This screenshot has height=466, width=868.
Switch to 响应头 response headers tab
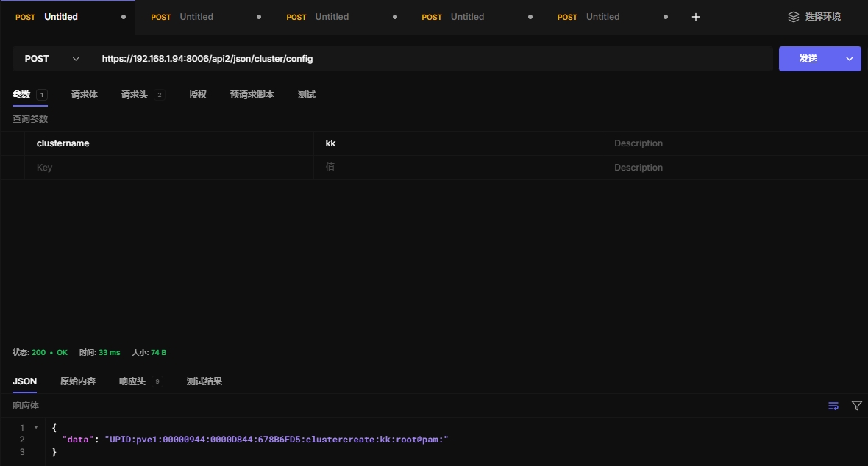(x=132, y=381)
